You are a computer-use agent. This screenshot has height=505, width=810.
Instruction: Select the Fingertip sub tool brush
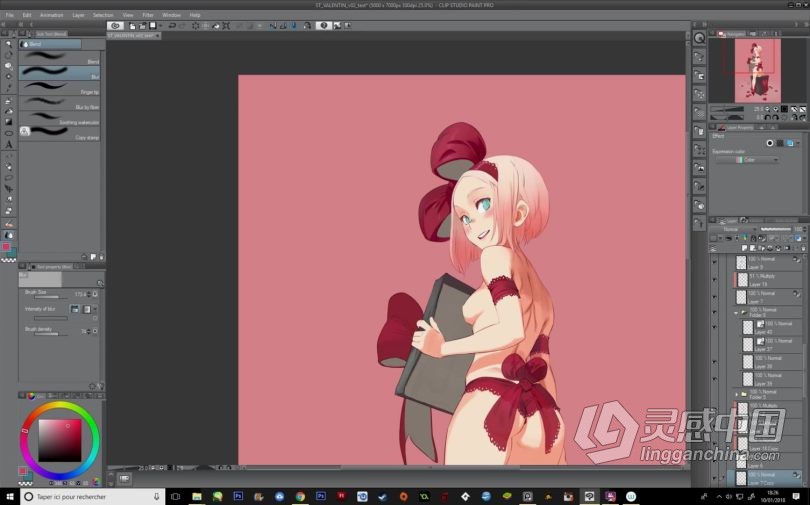click(59, 88)
